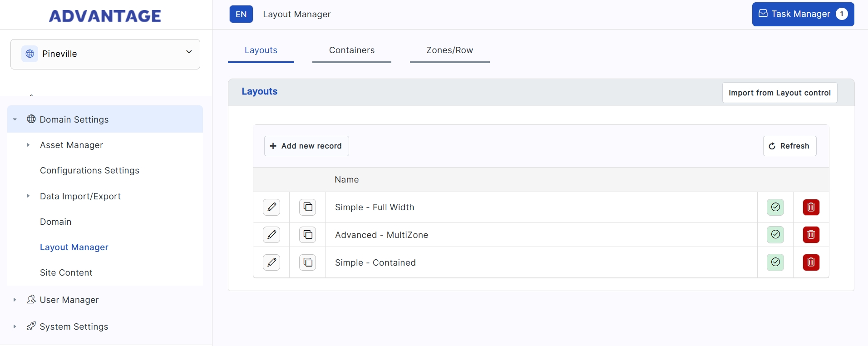Expand the User Manager section
The width and height of the screenshot is (868, 346).
15,300
